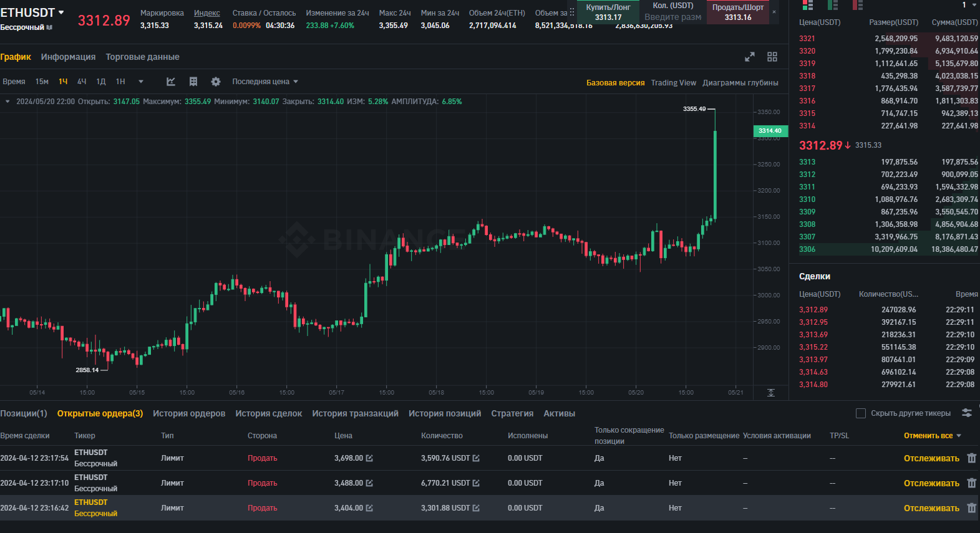Show order book with both sides
The height and width of the screenshot is (533, 980).
[808, 5]
